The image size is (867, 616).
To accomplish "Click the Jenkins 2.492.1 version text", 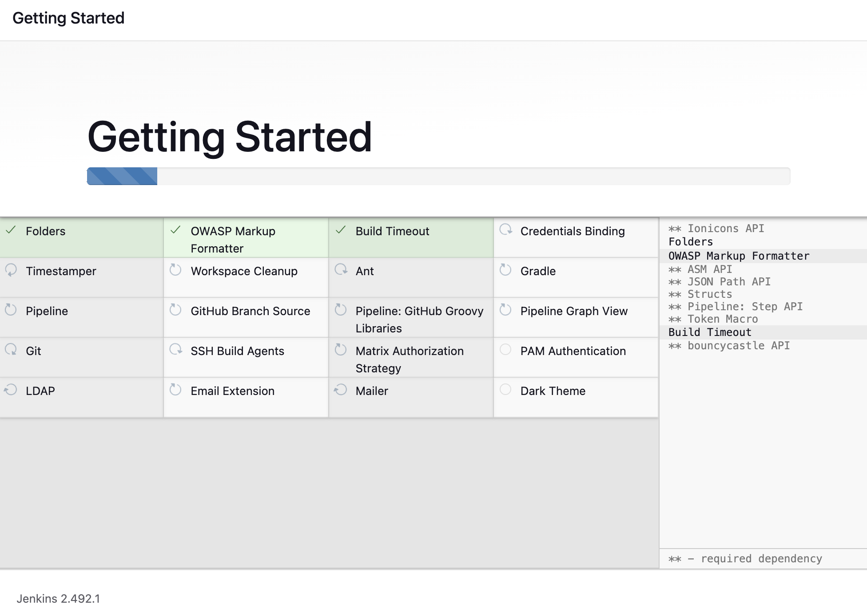I will point(58,599).
